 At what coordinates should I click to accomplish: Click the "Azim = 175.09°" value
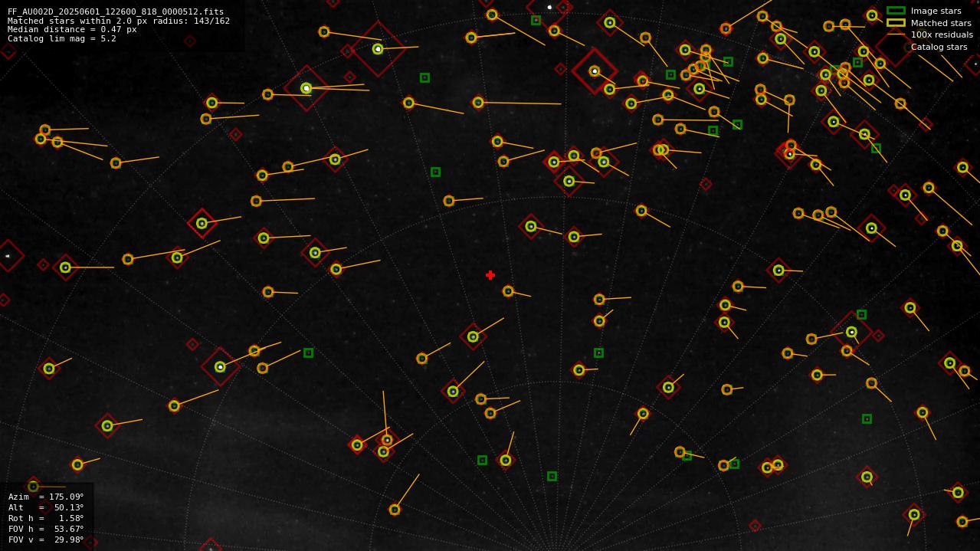pos(46,497)
